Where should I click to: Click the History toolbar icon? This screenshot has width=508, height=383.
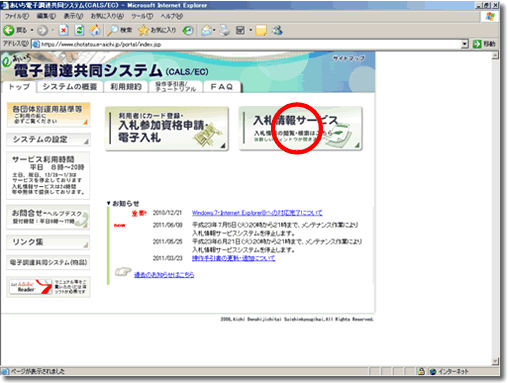[188, 31]
